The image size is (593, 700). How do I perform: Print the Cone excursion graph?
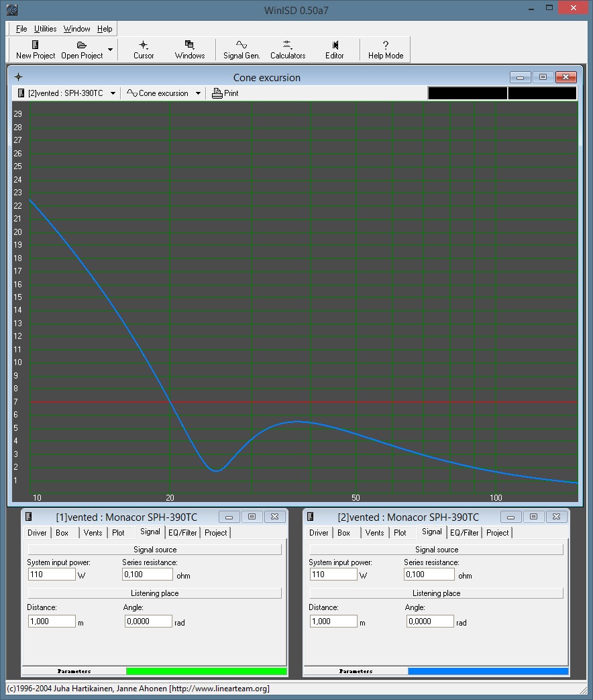coord(225,93)
